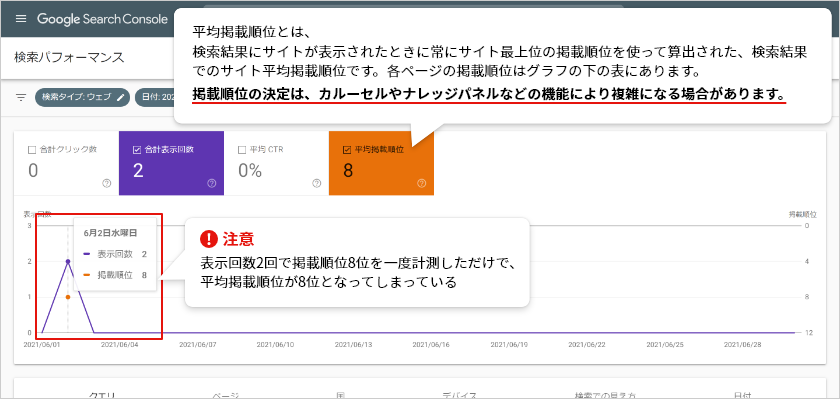
Task: Click the 表示回数 2 tooltip row
Action: [115, 254]
